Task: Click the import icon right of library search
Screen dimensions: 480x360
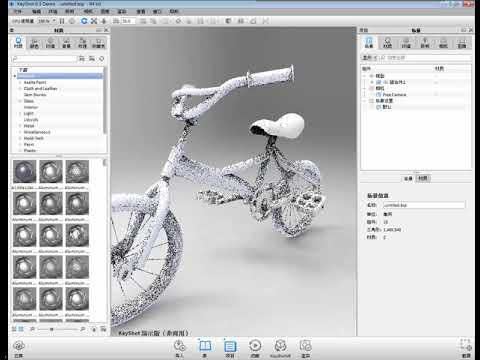Action: click(82, 59)
